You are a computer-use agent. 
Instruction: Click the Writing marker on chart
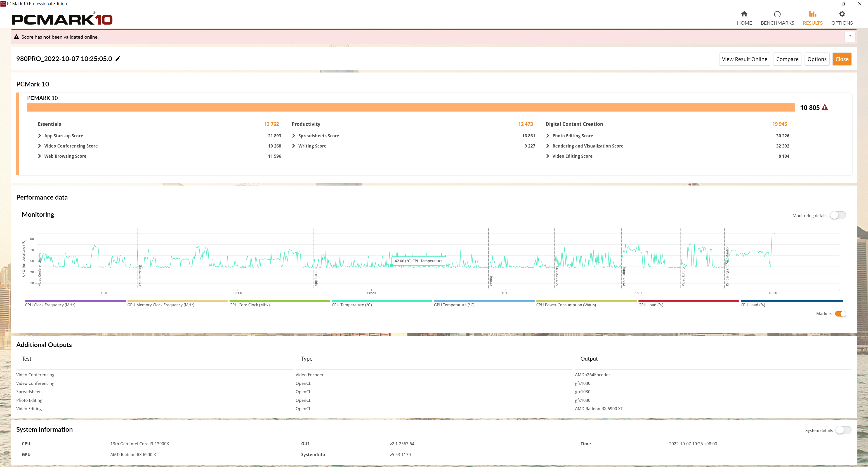(491, 281)
